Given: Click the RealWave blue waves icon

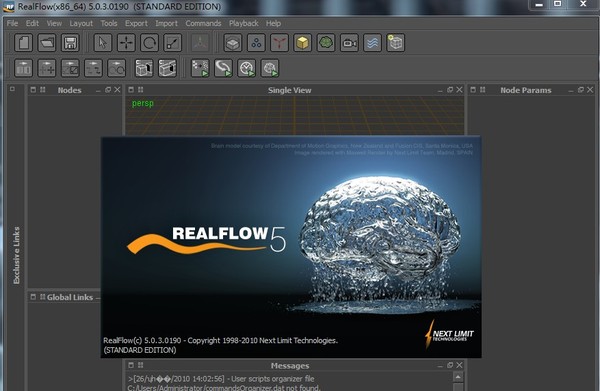Looking at the screenshot, I should 372,43.
